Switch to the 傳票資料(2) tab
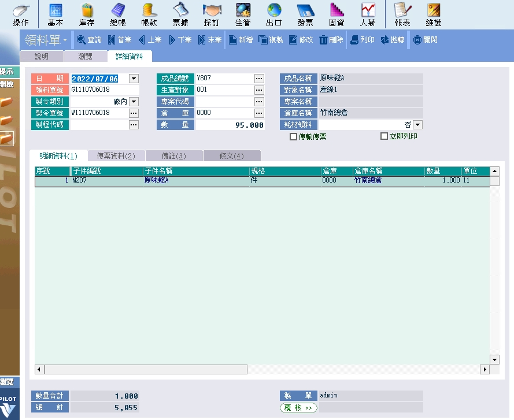The image size is (514, 420). click(116, 156)
